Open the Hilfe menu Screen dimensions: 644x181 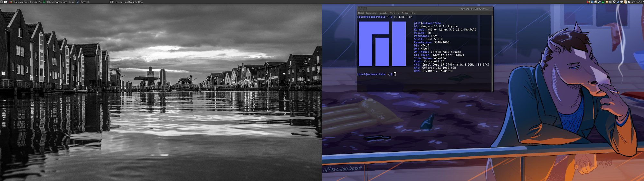(413, 13)
